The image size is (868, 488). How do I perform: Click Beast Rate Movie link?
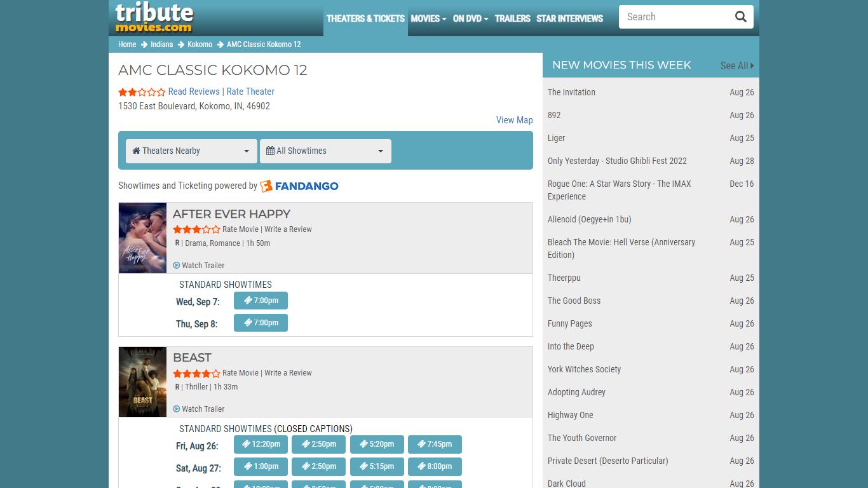(x=240, y=373)
